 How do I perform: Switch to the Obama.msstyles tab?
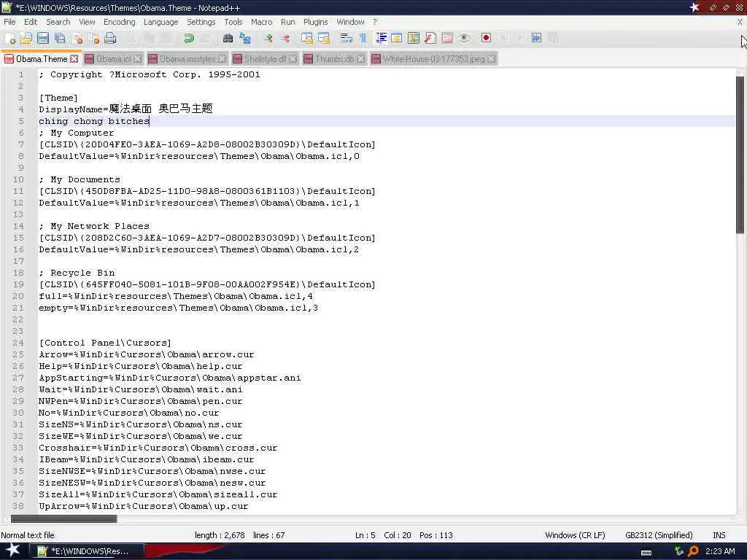point(187,58)
